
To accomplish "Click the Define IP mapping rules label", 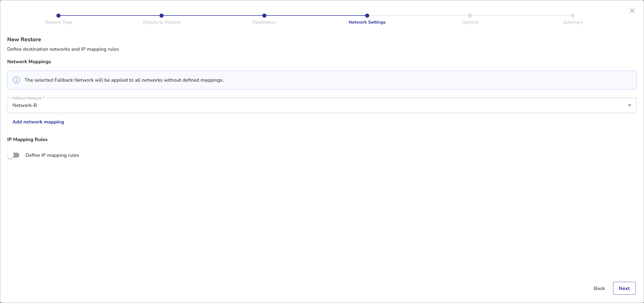I will click(52, 155).
